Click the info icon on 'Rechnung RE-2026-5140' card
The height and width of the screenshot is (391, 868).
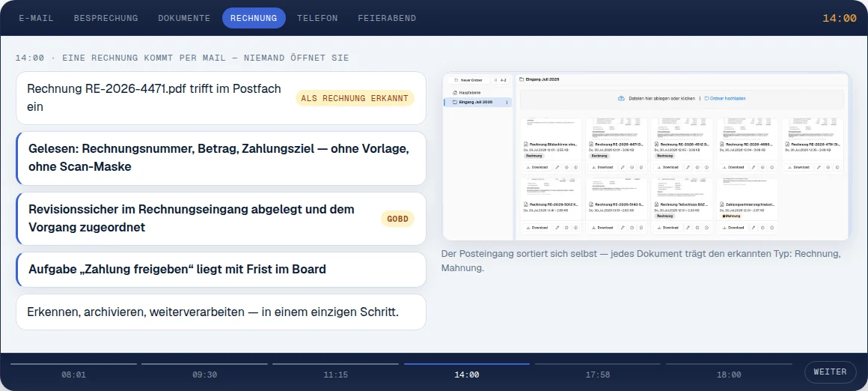pyautogui.click(x=641, y=228)
